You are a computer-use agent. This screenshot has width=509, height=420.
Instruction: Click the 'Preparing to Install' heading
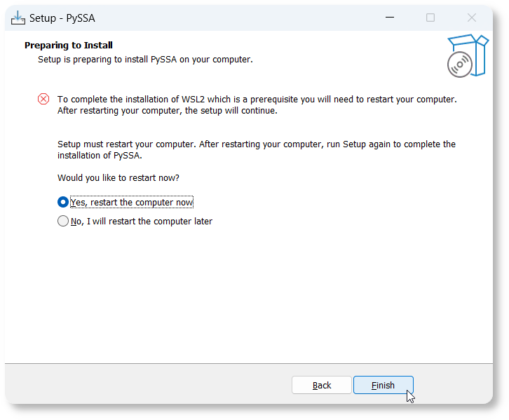(69, 45)
